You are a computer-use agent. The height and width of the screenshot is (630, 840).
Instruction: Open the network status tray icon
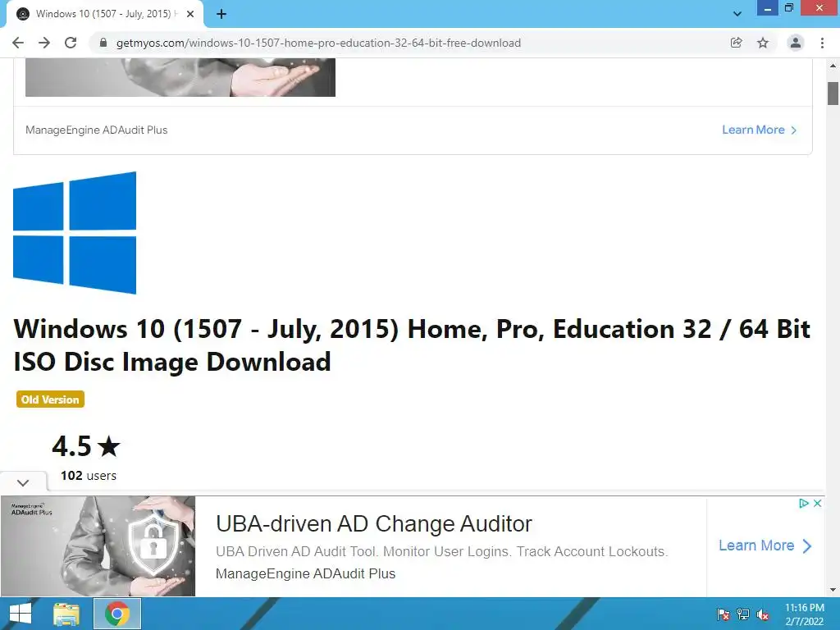743,614
